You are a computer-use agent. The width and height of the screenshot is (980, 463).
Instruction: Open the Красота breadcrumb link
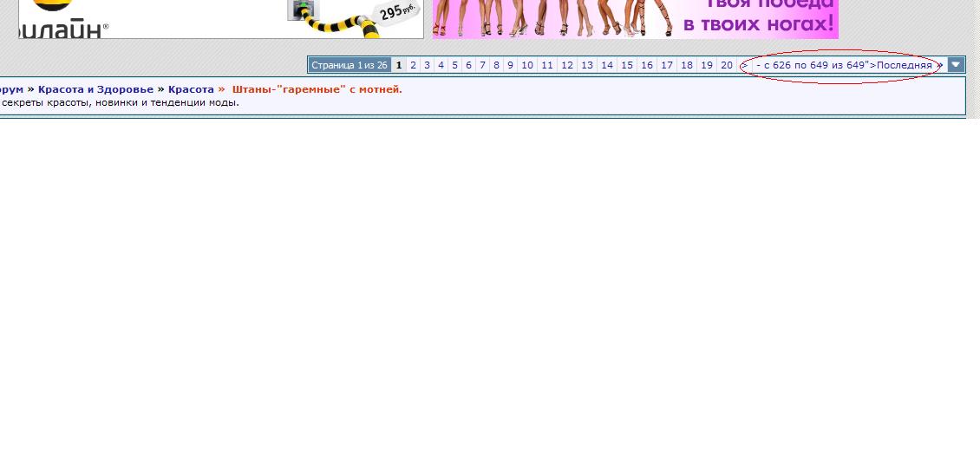click(191, 89)
